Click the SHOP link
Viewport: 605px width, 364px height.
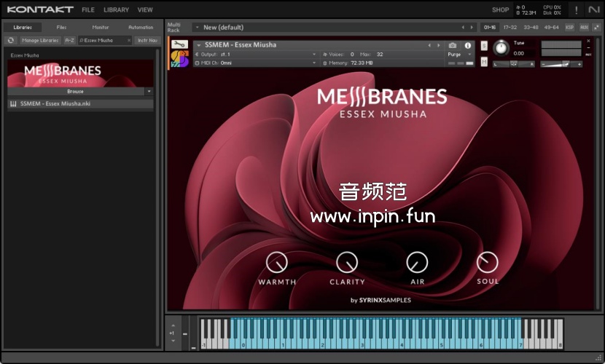500,10
